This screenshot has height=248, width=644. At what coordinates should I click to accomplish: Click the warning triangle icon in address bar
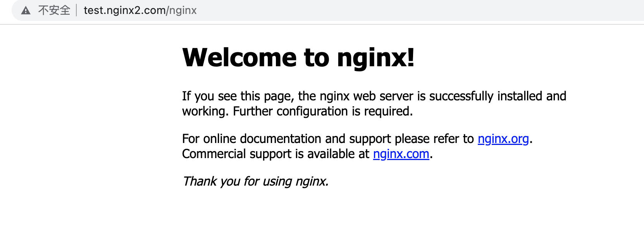26,10
